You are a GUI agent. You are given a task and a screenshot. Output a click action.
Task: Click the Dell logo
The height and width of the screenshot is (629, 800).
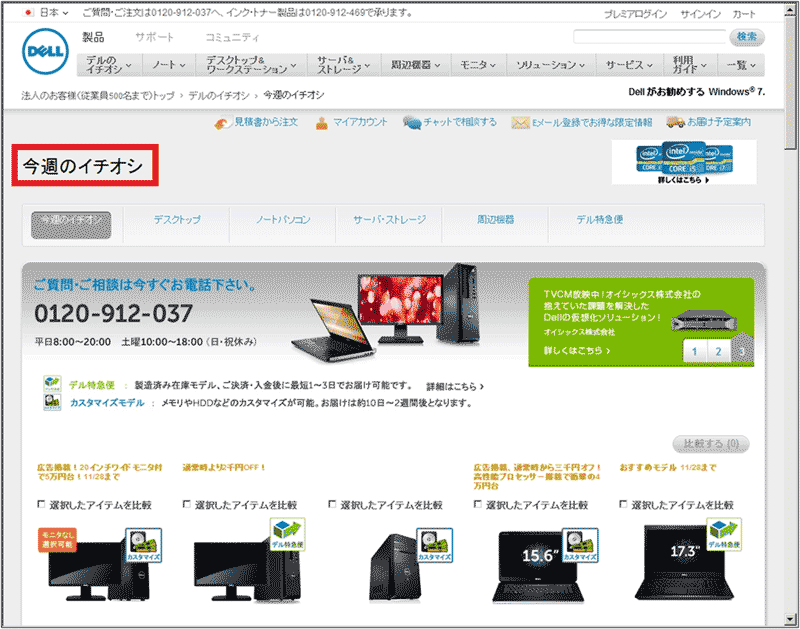[x=45, y=51]
